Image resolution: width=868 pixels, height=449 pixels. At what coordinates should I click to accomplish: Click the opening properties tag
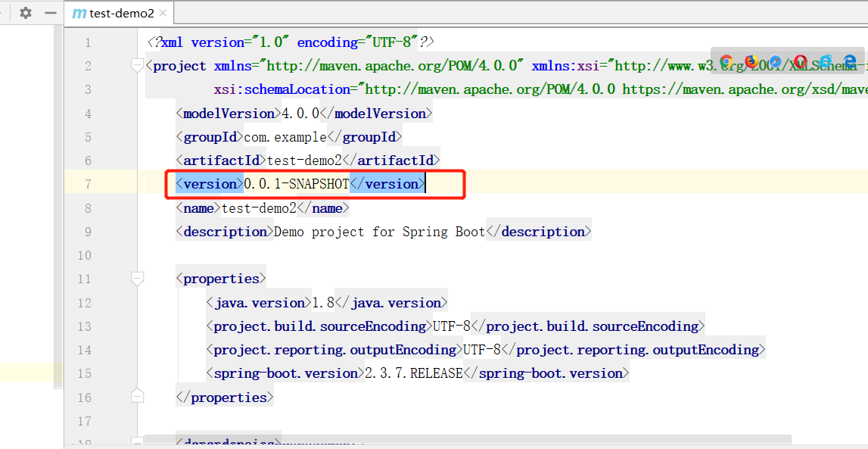221,279
